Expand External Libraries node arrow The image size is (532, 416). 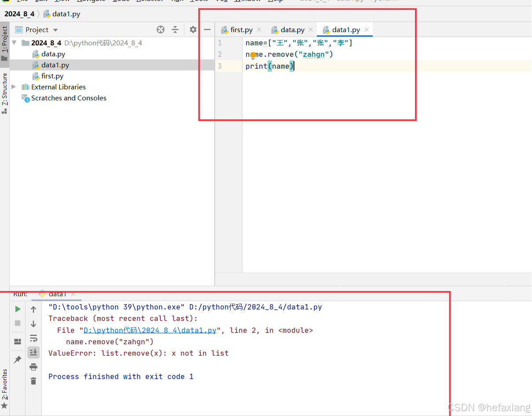click(14, 87)
